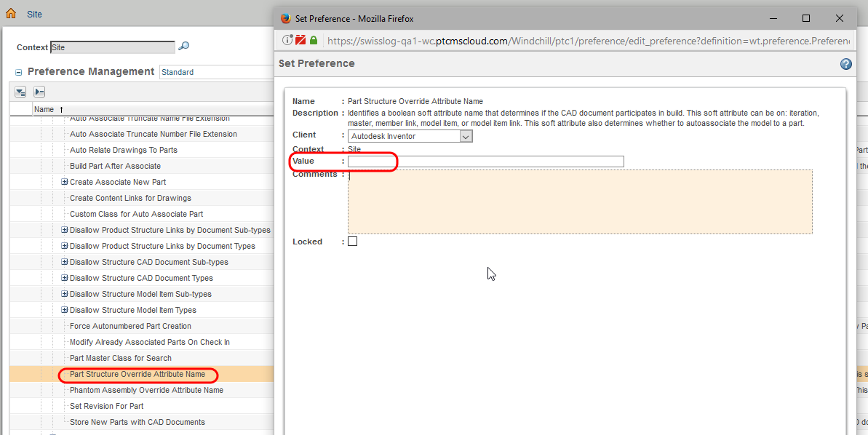Click the expand/collapse rows toolbar icon
Image resolution: width=868 pixels, height=435 pixels.
39,92
